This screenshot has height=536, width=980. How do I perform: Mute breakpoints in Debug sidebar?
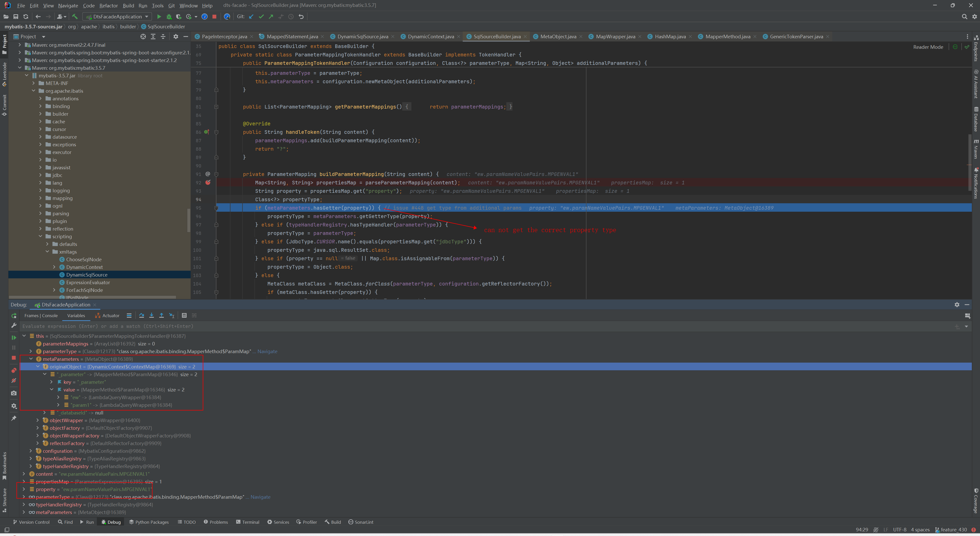click(x=14, y=380)
